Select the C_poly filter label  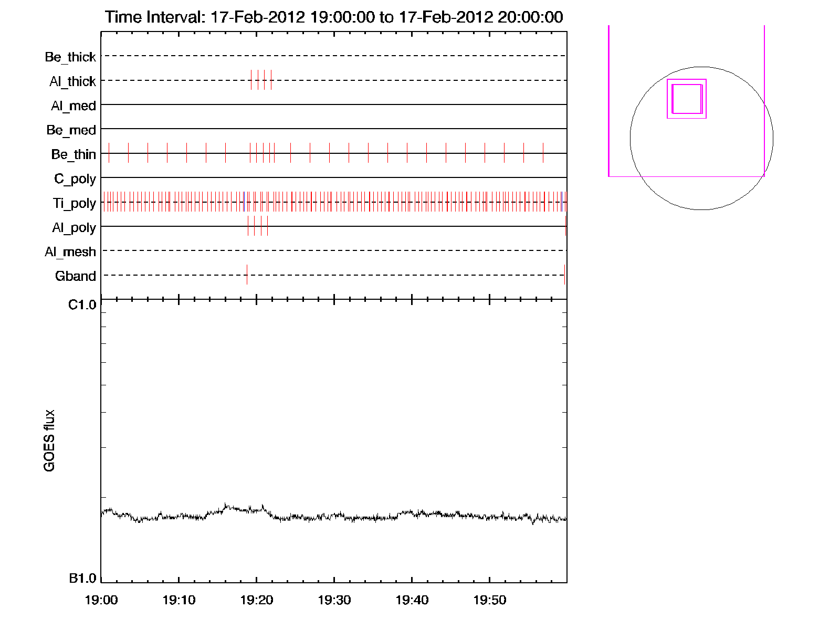point(75,179)
